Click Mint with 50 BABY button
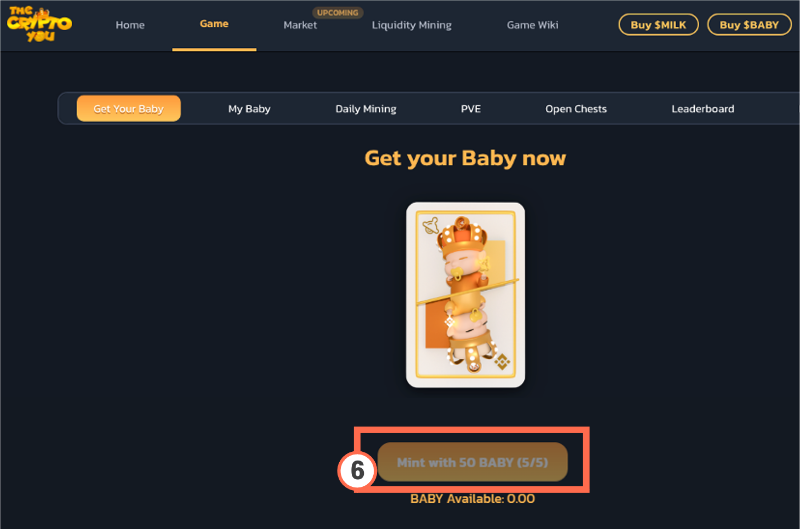Viewport: 800px width, 529px height. tap(472, 462)
